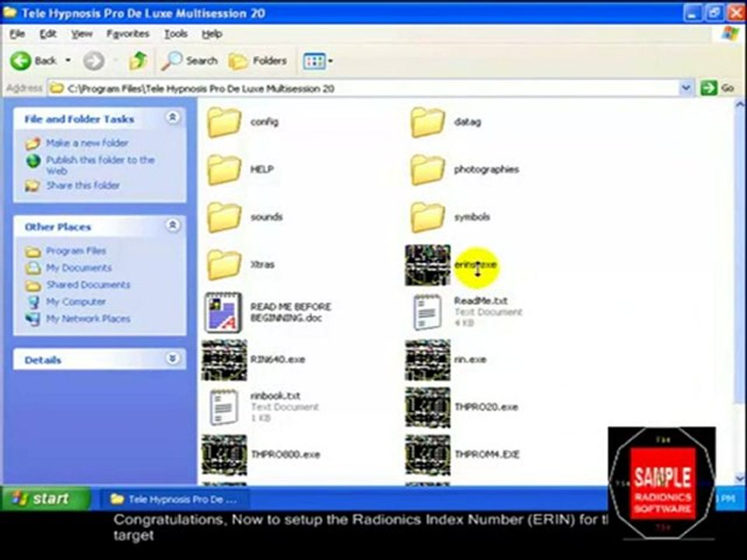Open the Favorites menu
This screenshot has height=560, width=747.
coord(128,34)
